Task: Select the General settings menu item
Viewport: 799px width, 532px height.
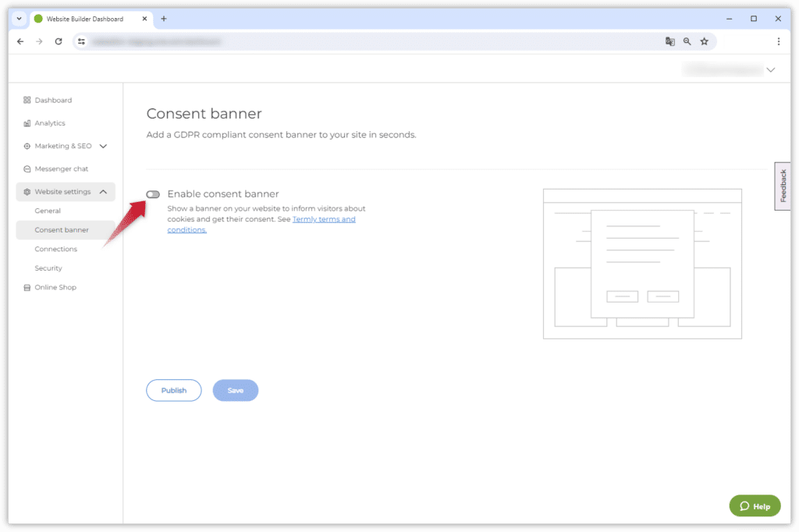Action: pos(48,211)
